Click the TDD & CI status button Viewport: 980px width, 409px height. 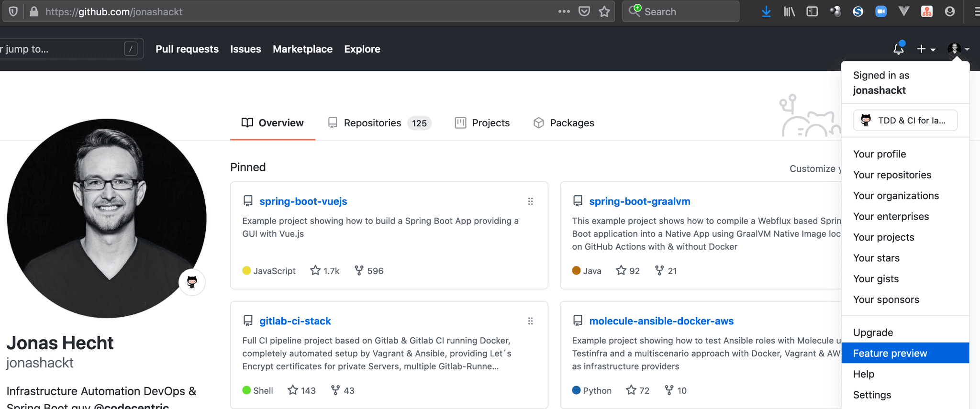(905, 121)
